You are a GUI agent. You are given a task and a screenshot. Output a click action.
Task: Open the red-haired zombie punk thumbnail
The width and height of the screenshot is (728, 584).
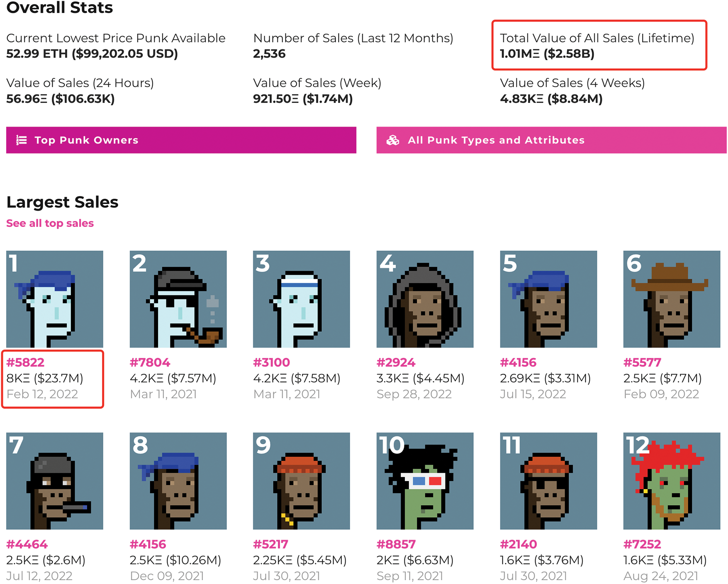point(672,481)
